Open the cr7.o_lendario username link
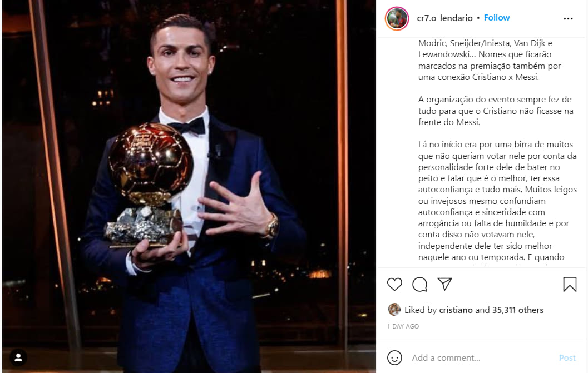Image resolution: width=588 pixels, height=373 pixels. (x=444, y=18)
